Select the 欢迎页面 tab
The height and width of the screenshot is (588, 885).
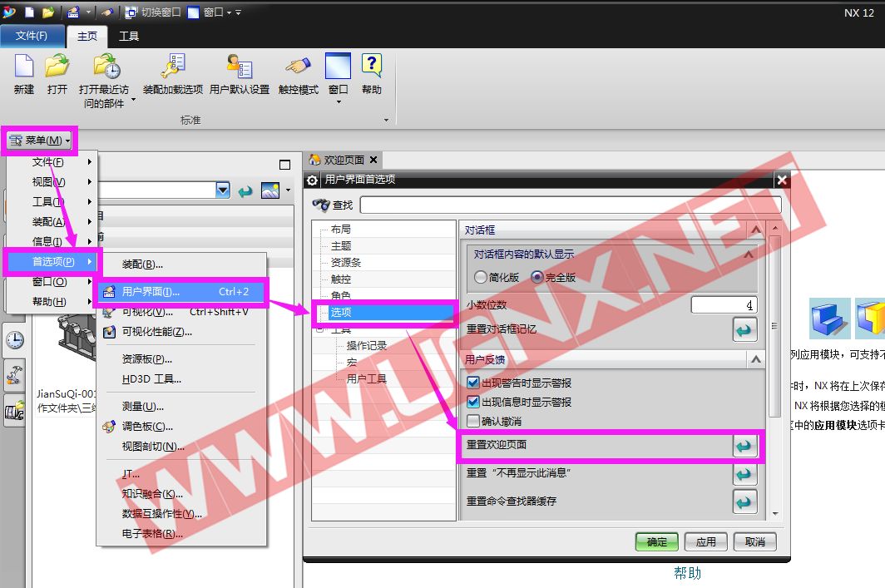tap(344, 160)
